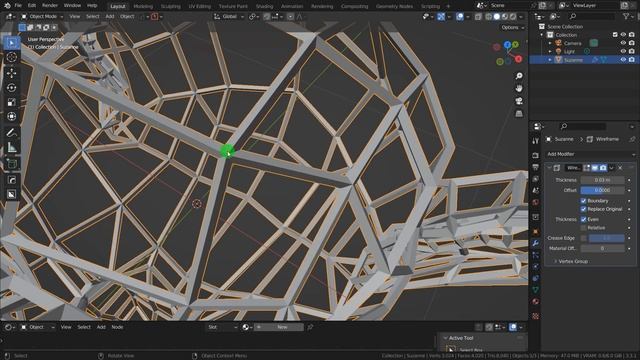Image resolution: width=640 pixels, height=360 pixels.
Task: Toggle the Replace Original checkbox
Action: click(x=583, y=209)
